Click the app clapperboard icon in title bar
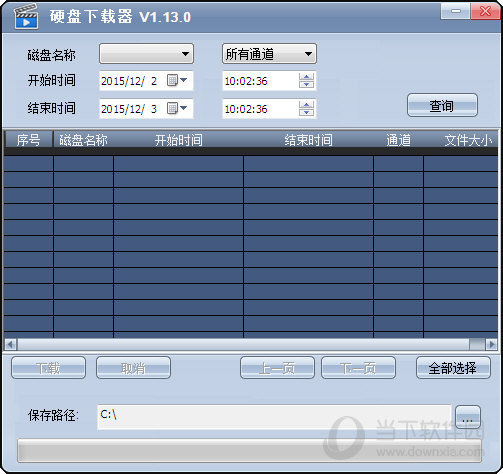The image size is (503, 474). [26, 17]
